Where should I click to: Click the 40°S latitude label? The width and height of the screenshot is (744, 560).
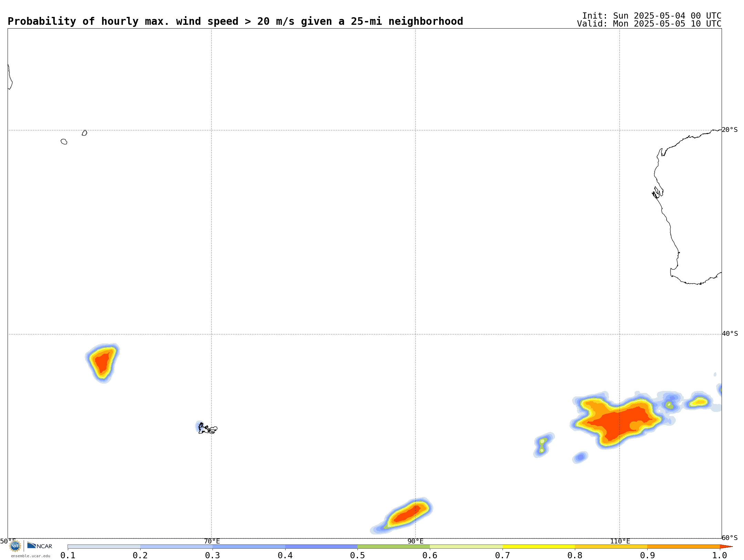point(730,333)
